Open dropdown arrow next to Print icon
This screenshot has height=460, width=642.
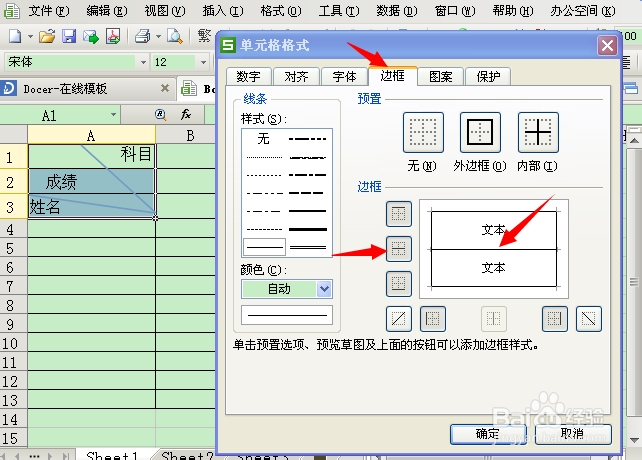coord(158,37)
